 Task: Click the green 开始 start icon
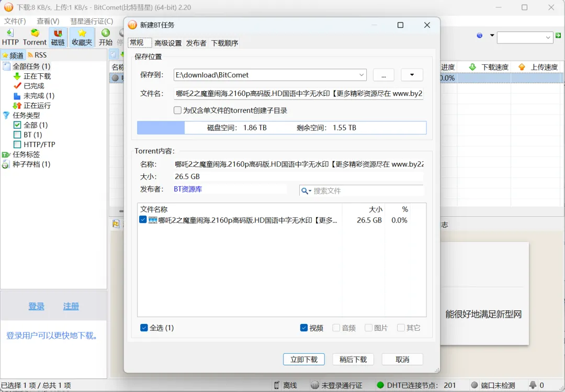click(x=106, y=33)
